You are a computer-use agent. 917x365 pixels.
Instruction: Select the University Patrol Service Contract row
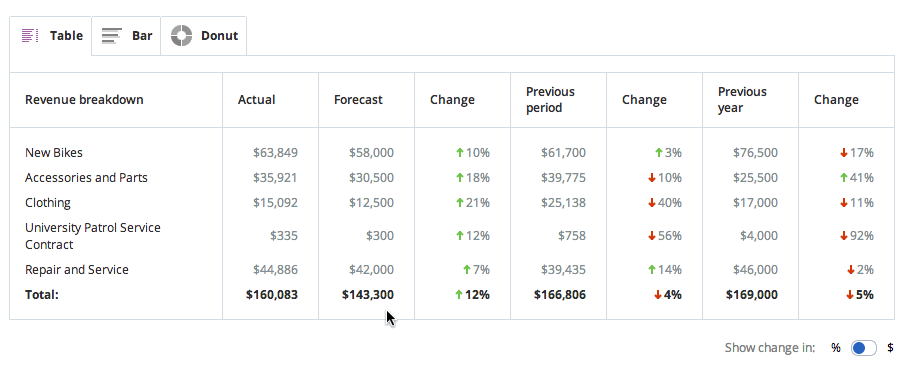point(451,236)
